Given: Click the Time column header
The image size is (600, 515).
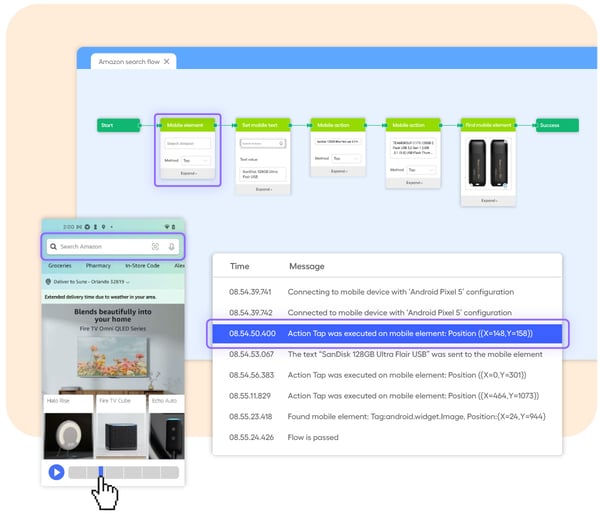Looking at the screenshot, I should tap(240, 266).
